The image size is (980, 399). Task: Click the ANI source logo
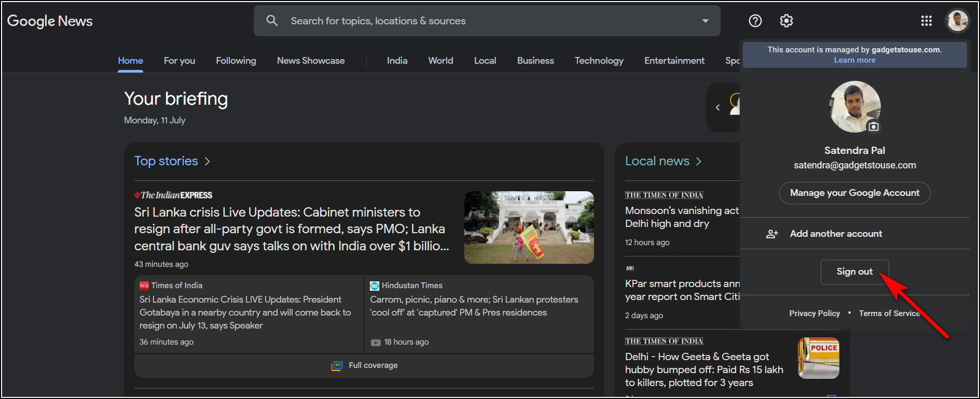(630, 268)
